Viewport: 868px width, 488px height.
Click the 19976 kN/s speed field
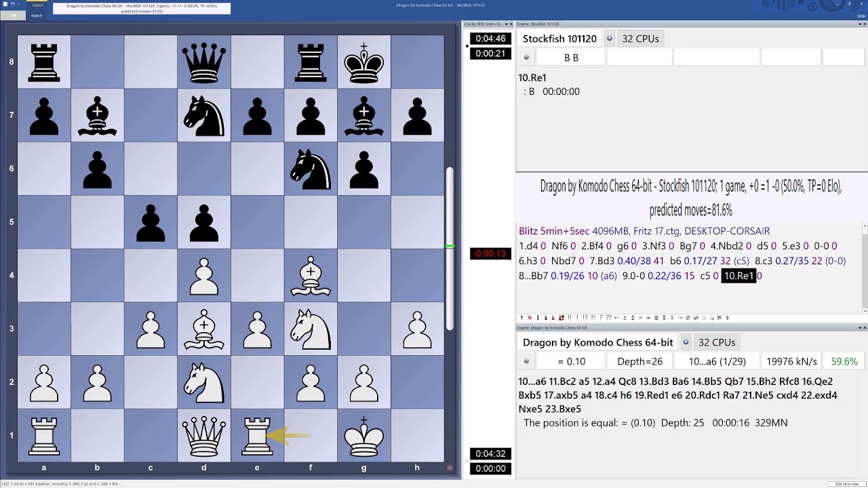point(791,361)
